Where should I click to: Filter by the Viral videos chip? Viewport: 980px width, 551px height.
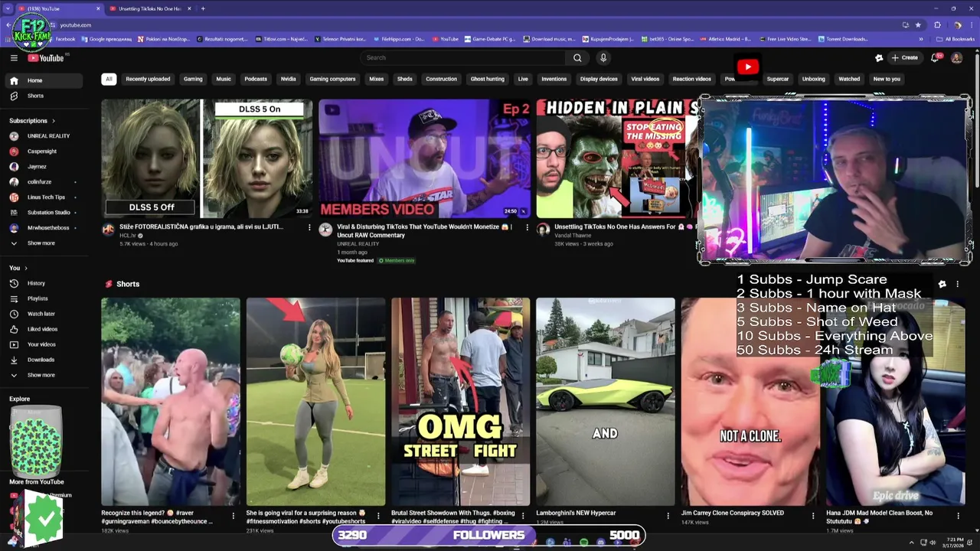(x=645, y=79)
